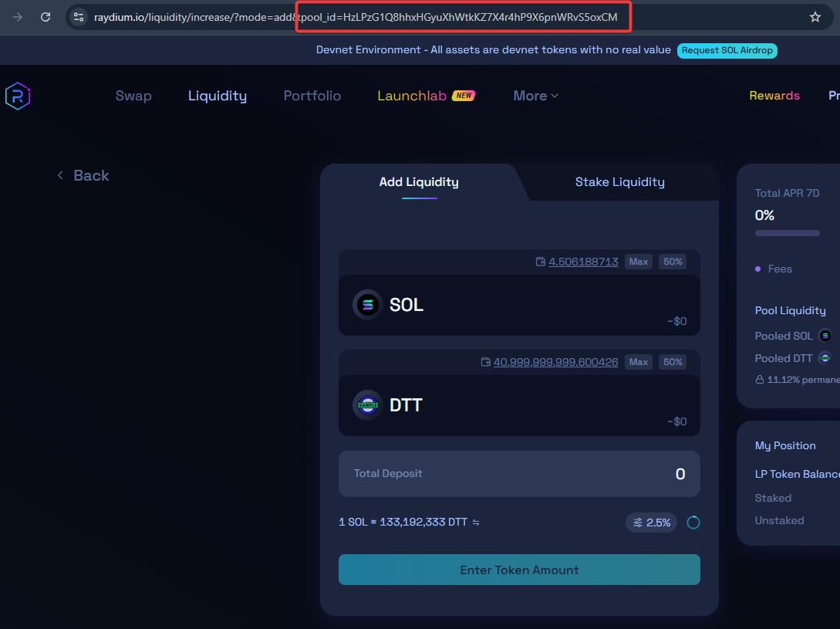Image resolution: width=840 pixels, height=629 pixels.
Task: Click the DTT token icon
Action: (x=367, y=405)
